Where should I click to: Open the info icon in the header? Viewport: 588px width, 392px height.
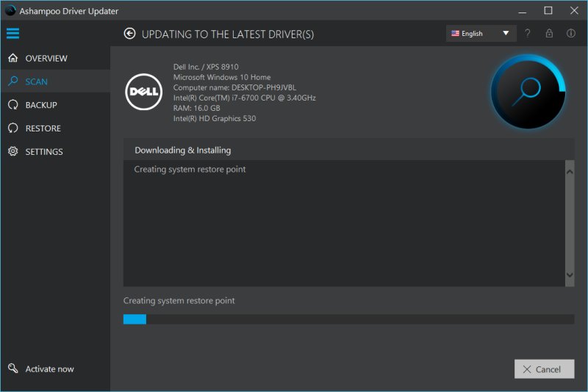(571, 33)
